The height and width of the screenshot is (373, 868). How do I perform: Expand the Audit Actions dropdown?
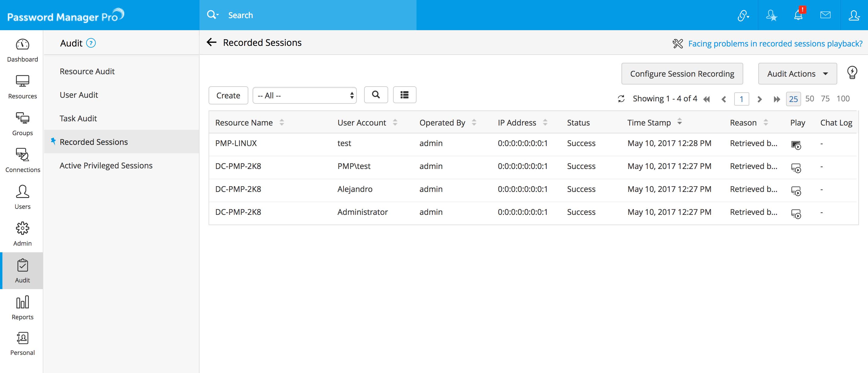(797, 74)
